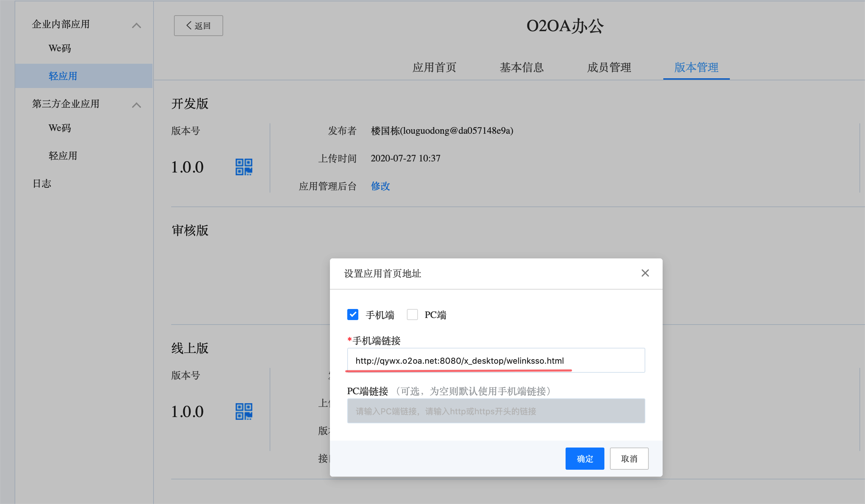
Task: Click the QR code icon under 线上版
Action: point(244,412)
